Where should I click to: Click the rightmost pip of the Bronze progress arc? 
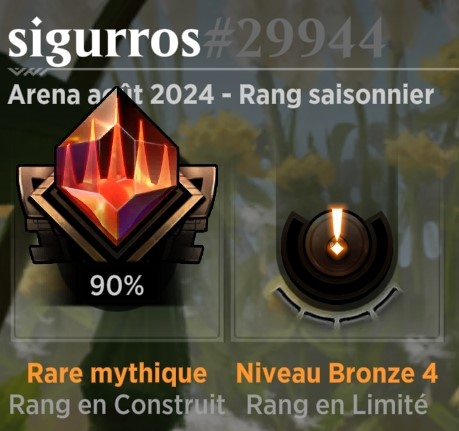[386, 299]
